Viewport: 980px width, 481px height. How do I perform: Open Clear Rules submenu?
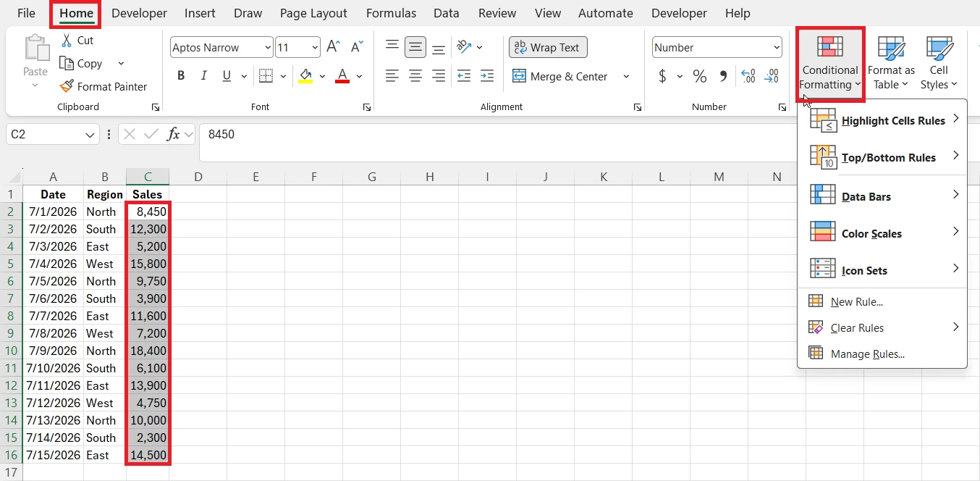click(x=882, y=327)
